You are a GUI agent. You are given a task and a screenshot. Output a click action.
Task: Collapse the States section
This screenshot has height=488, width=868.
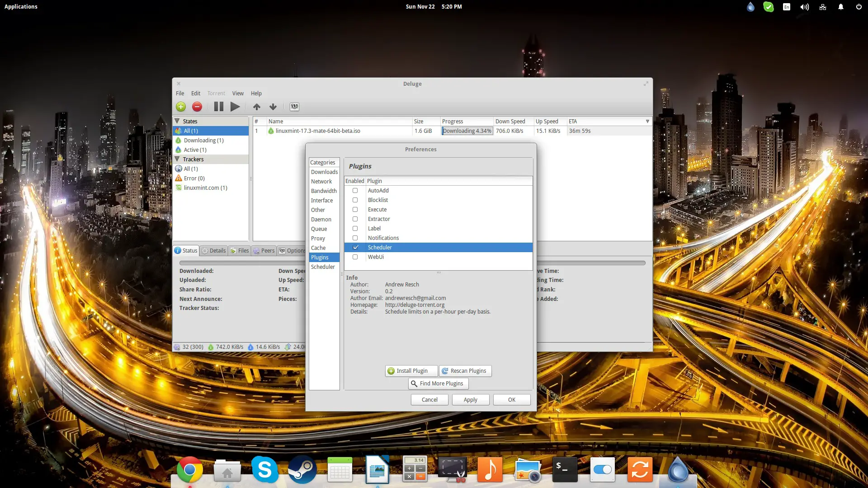[x=177, y=121]
